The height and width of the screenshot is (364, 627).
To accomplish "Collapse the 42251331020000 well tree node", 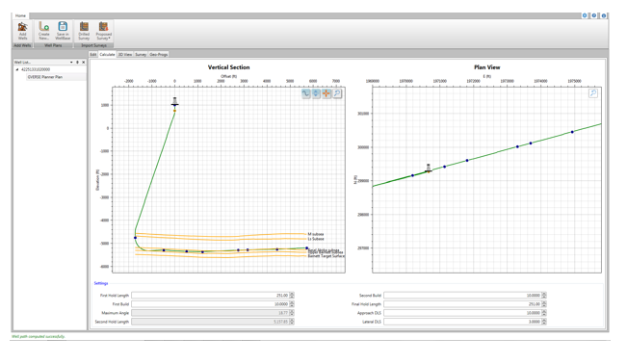I will 17,69.
